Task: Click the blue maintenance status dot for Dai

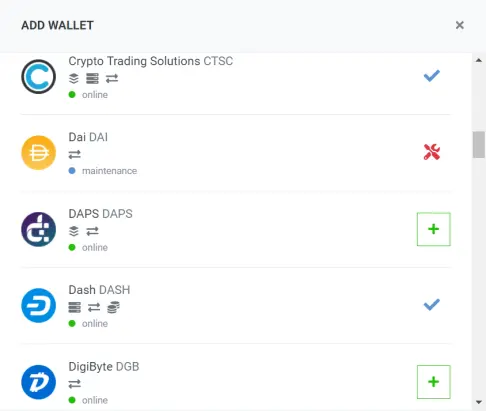Action: tap(72, 171)
